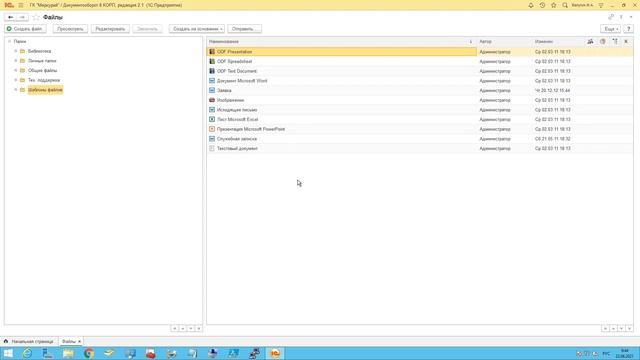The width and height of the screenshot is (640, 360).
Task: Open the 1C main menu hamburger icon
Action: 21,5
